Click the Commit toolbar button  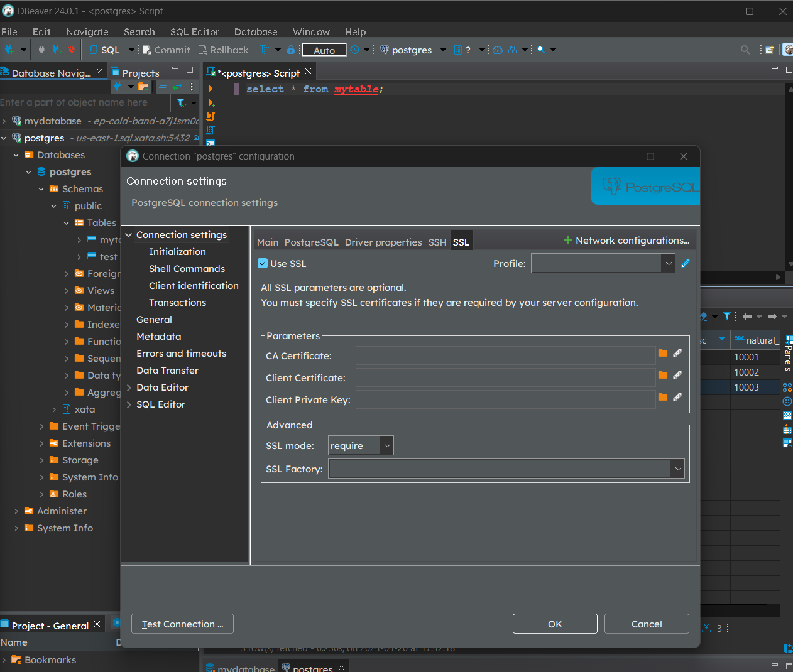pyautogui.click(x=166, y=50)
